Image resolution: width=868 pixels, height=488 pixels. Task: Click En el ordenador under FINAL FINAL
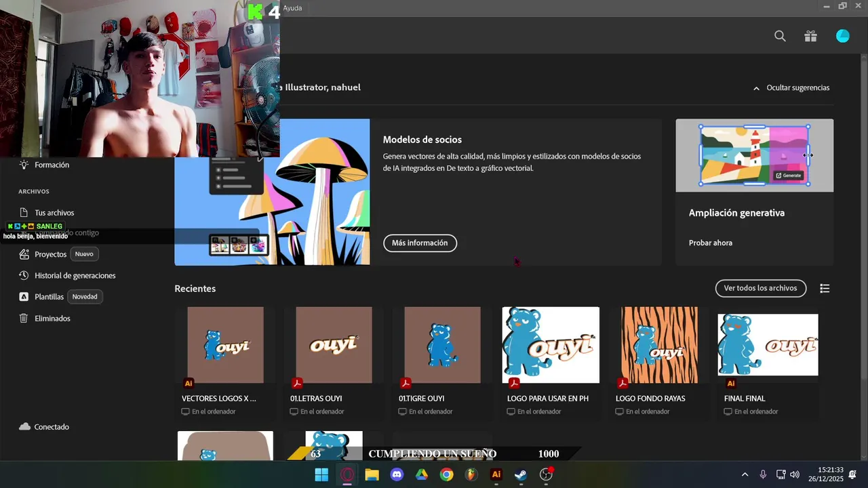756,411
